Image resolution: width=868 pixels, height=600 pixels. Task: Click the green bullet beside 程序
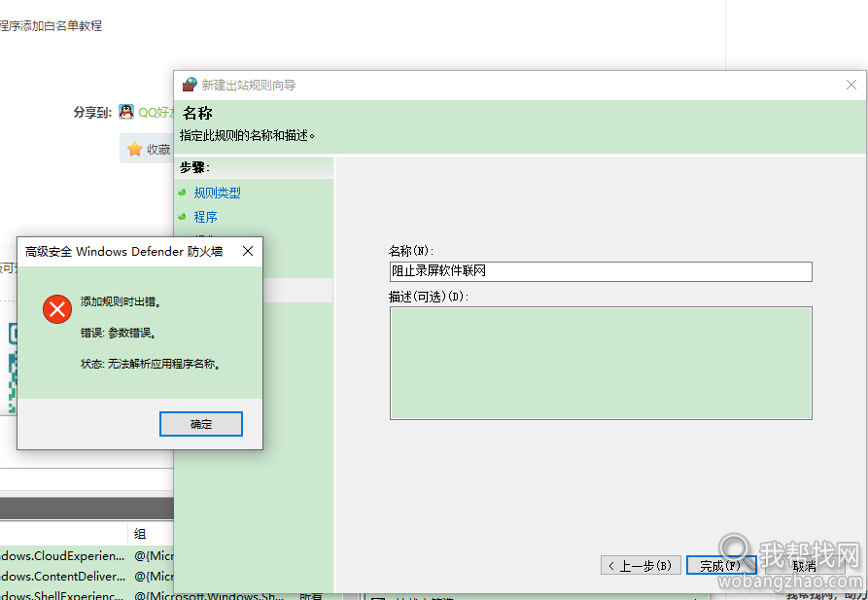pos(182,217)
